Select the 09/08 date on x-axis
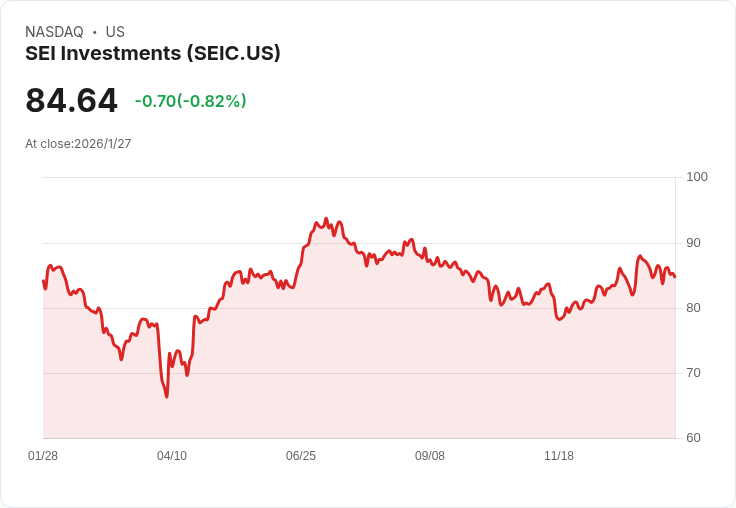 (430, 456)
